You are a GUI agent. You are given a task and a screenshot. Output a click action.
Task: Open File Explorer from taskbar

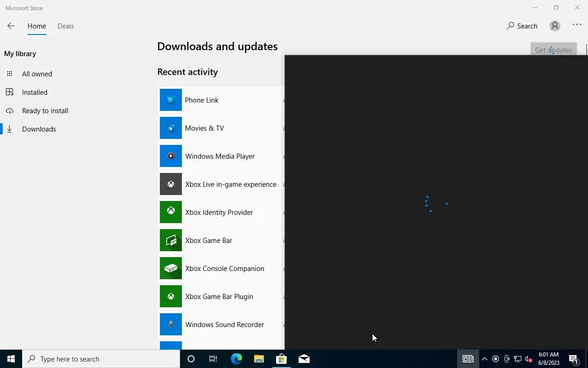[259, 359]
